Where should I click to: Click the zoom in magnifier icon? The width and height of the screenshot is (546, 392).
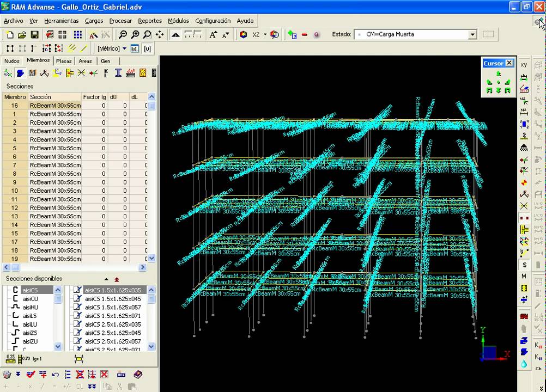point(135,35)
